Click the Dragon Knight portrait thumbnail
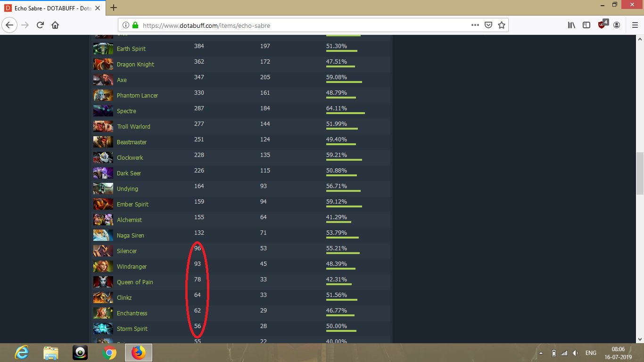Viewport: 644px width, 362px height. (x=103, y=65)
